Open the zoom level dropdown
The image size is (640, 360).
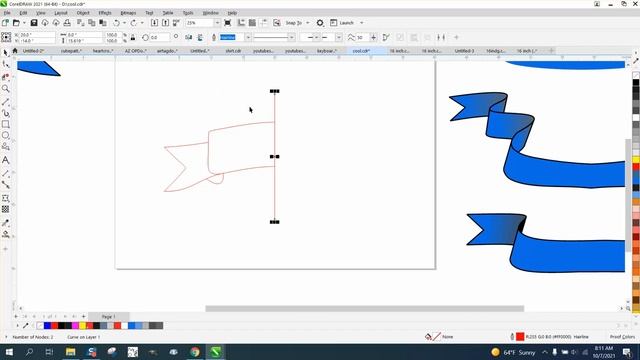coord(217,23)
